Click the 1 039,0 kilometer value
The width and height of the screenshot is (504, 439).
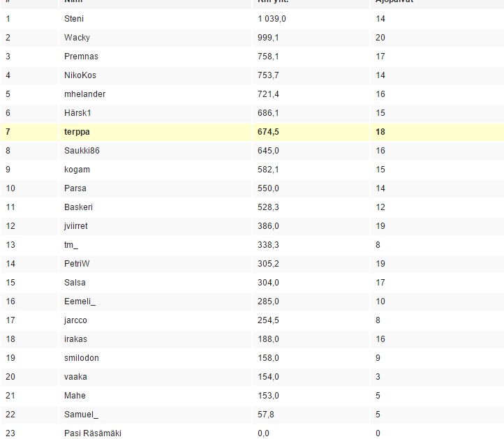tap(272, 19)
